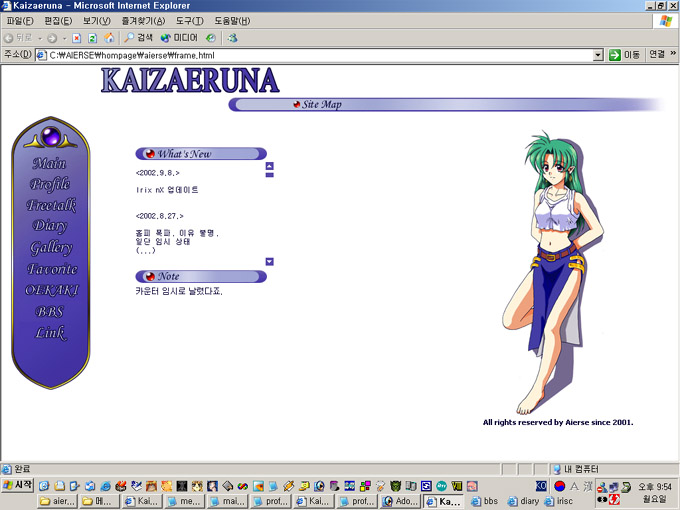Launch the Messenger toolbar icon
Image resolution: width=680 pixels, height=510 pixels.
tap(232, 38)
